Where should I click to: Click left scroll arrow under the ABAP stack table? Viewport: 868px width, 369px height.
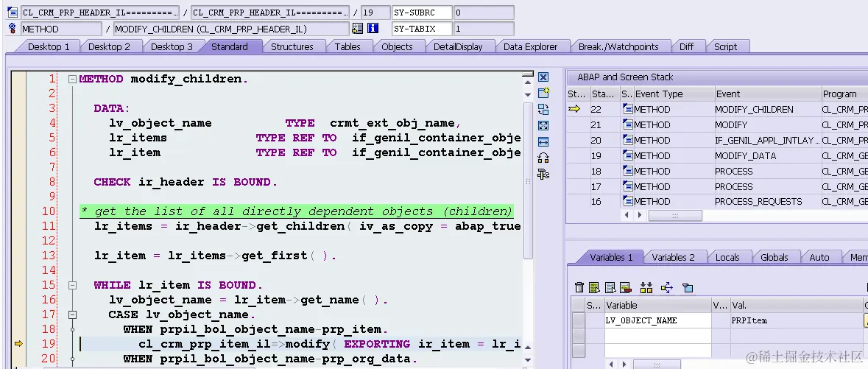click(x=627, y=215)
